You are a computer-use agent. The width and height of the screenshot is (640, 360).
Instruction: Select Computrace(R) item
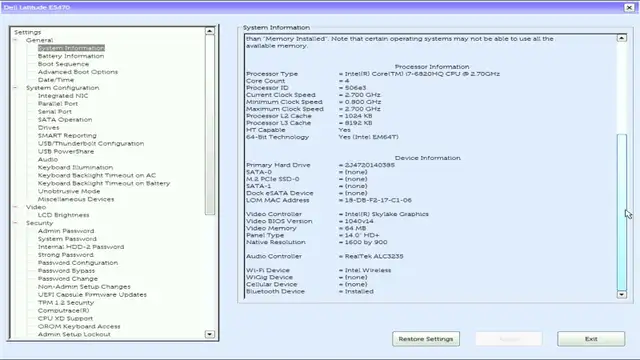tap(63, 311)
